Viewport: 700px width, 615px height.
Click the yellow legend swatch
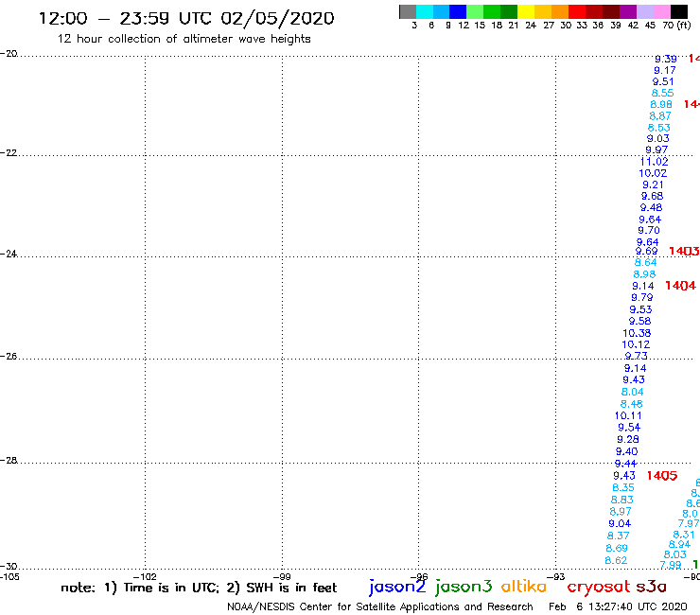pyautogui.click(x=526, y=12)
